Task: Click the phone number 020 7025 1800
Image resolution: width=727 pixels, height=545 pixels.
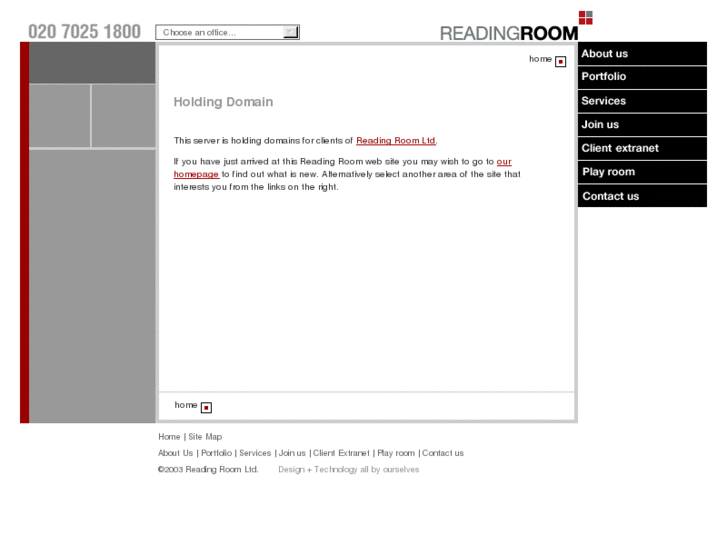Action: pos(84,32)
